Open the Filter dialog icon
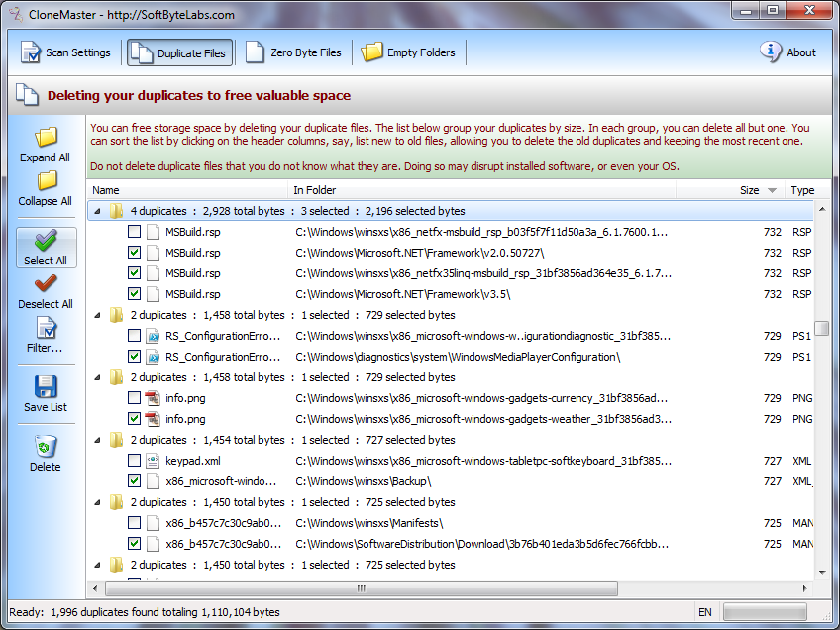Viewport: 840px width, 630px height. tap(47, 328)
